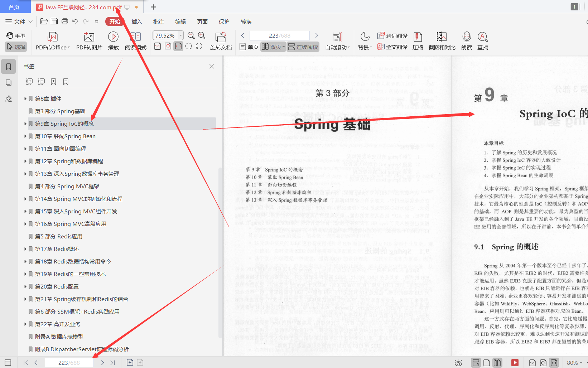Open the thumbnails sidebar panel icon
The image size is (588, 368).
[9, 83]
